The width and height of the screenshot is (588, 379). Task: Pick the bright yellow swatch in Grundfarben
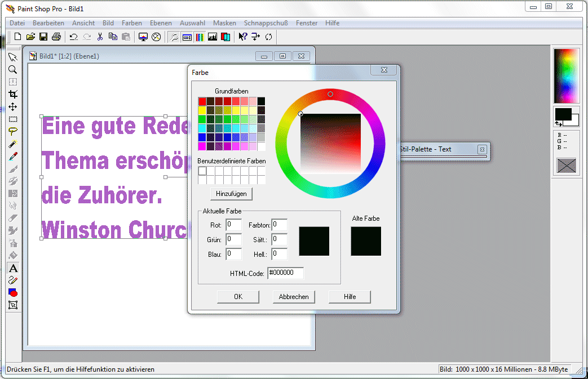click(202, 110)
